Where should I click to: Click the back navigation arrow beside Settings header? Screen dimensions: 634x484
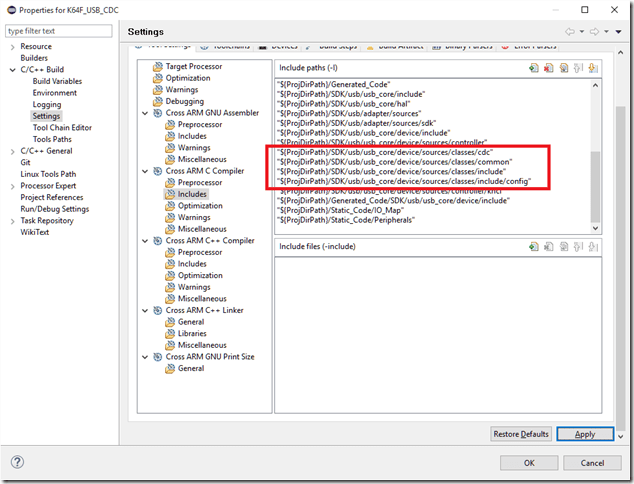pyautogui.click(x=570, y=32)
